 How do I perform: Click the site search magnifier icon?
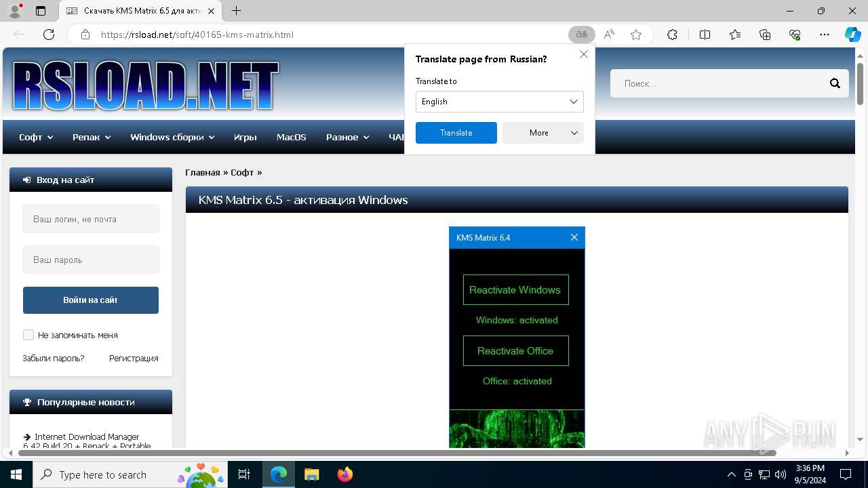835,83
